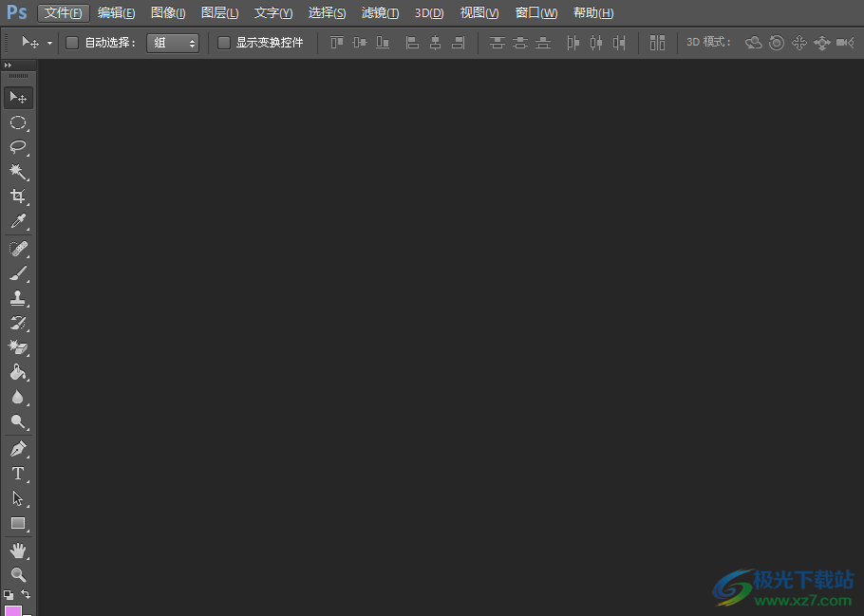Image resolution: width=864 pixels, height=616 pixels.
Task: Select the Background Eraser tool
Action: point(18,347)
